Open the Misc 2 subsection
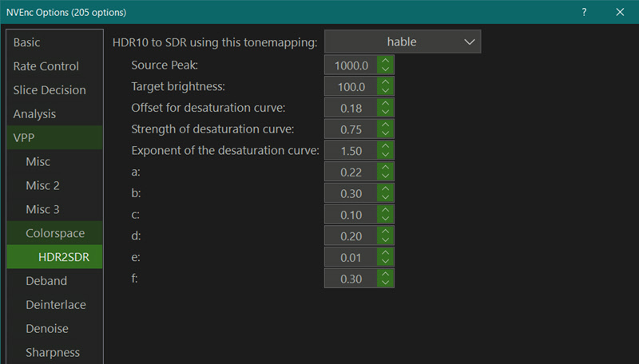The image size is (639, 364). (x=54, y=186)
